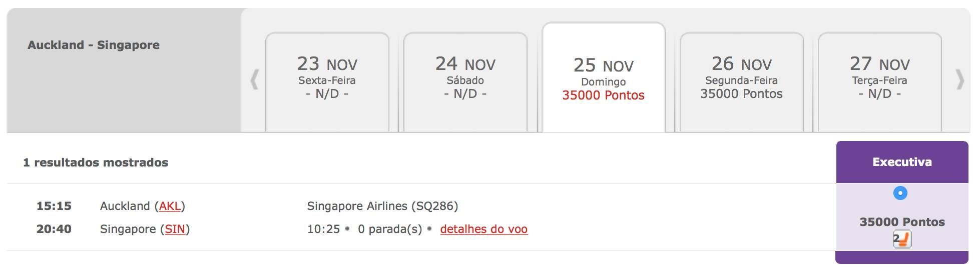The height and width of the screenshot is (271, 980).
Task: Click the Auckland - Singapore route title
Action: (x=94, y=45)
